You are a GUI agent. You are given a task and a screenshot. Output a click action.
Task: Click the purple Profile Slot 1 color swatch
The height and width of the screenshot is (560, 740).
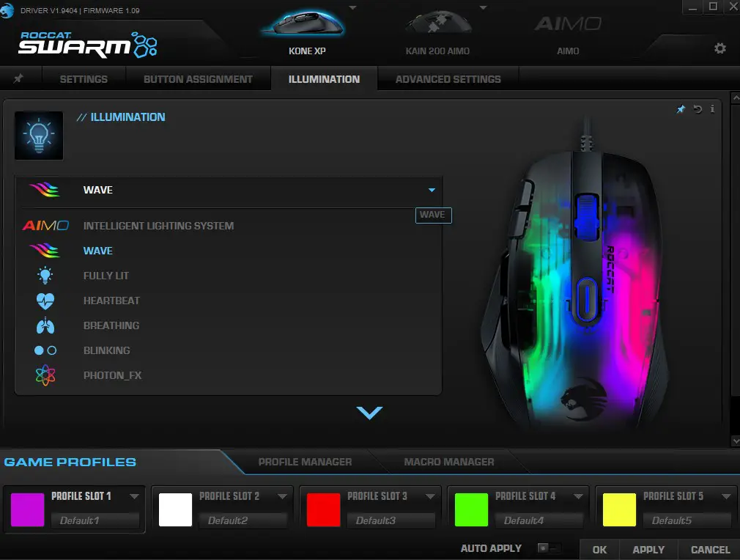(27, 509)
